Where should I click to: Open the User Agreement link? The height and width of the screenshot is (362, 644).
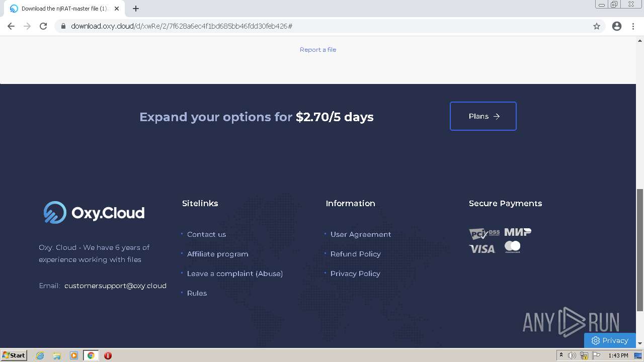tap(361, 234)
